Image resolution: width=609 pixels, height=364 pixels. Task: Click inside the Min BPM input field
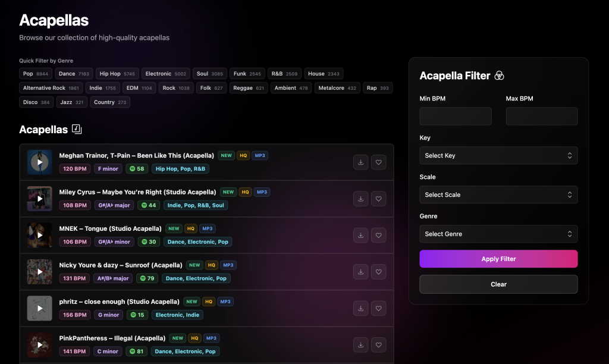click(455, 116)
